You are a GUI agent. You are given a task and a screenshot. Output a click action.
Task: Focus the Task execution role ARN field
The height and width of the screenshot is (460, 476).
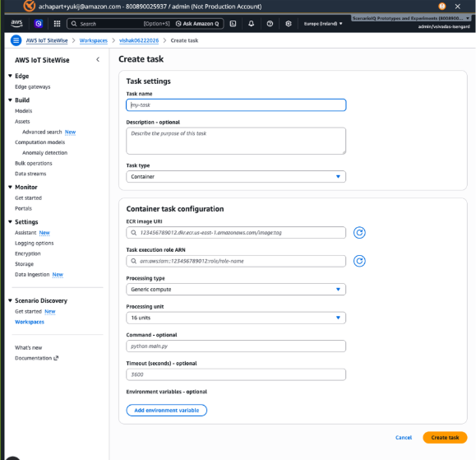236,261
